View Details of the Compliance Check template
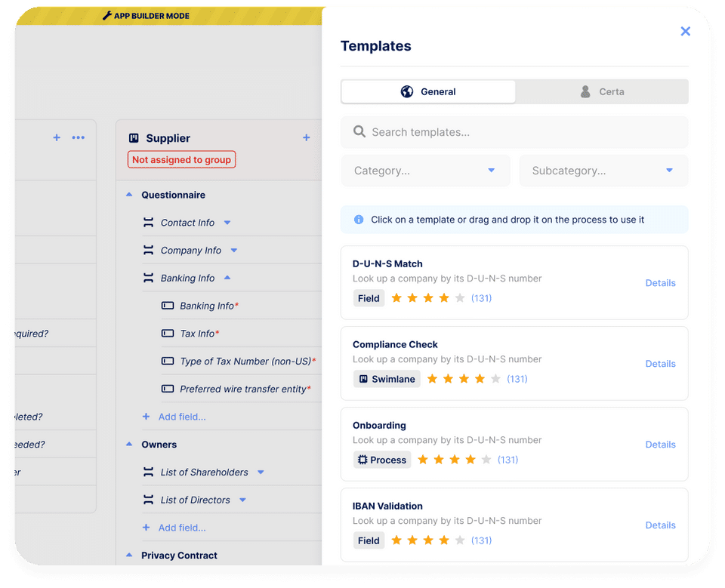 point(660,364)
